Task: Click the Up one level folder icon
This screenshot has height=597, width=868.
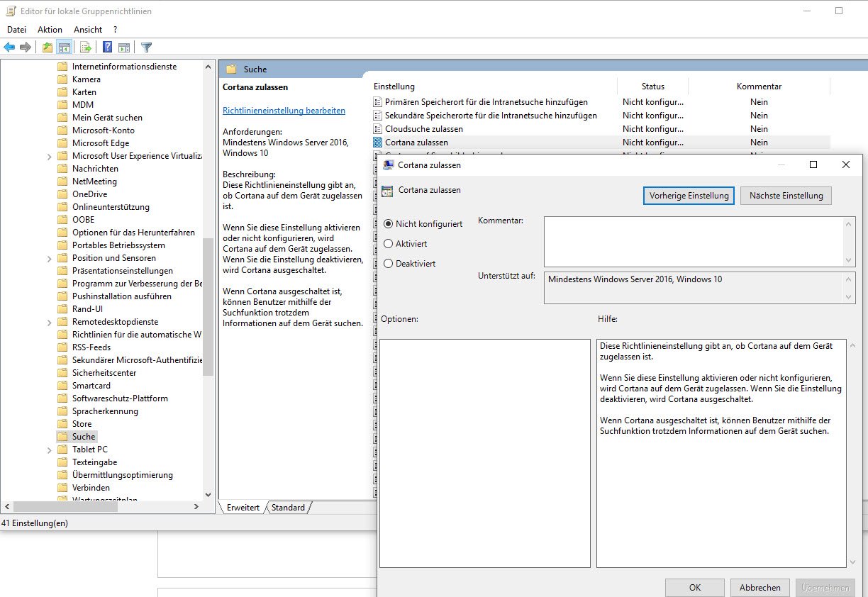Action: 47,48
